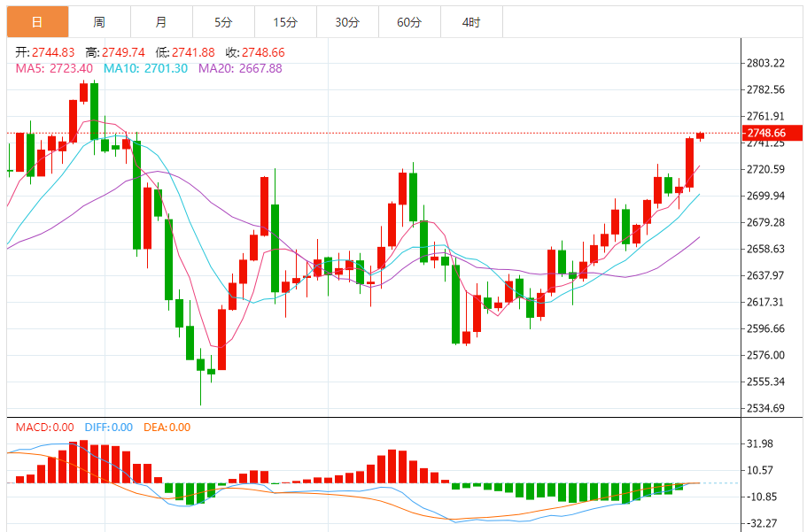Screen dimensions: 807x532
Task: Click the MACD:0.00 indicator label
Action: tap(45, 428)
